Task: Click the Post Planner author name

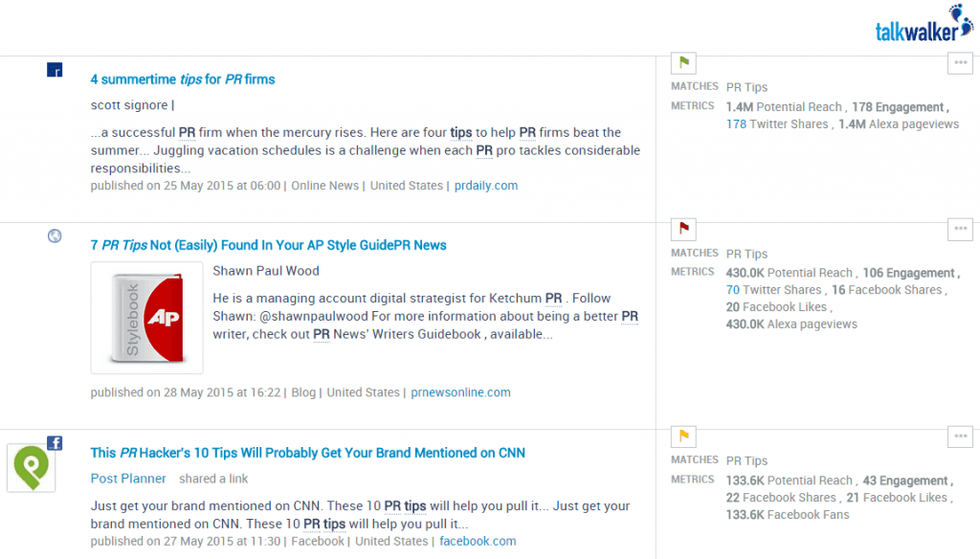Action: click(128, 478)
